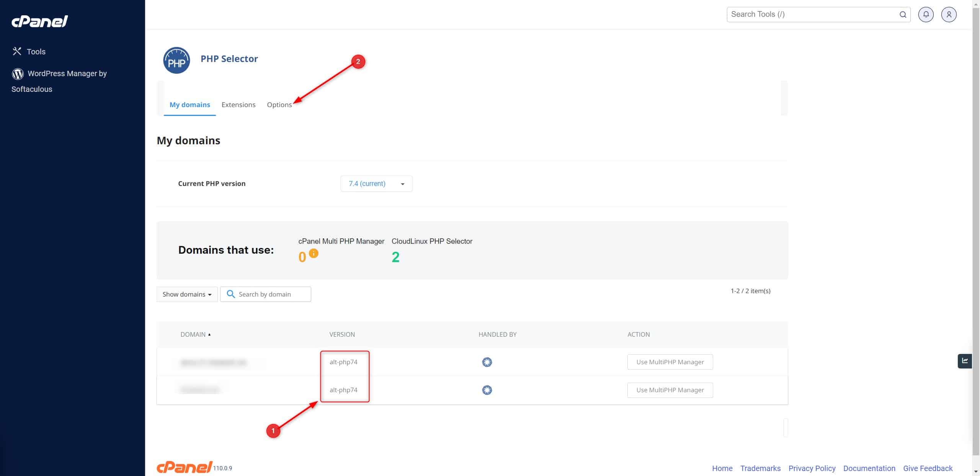Click alt-php74 in the second row
Image resolution: width=980 pixels, height=476 pixels.
(x=343, y=390)
